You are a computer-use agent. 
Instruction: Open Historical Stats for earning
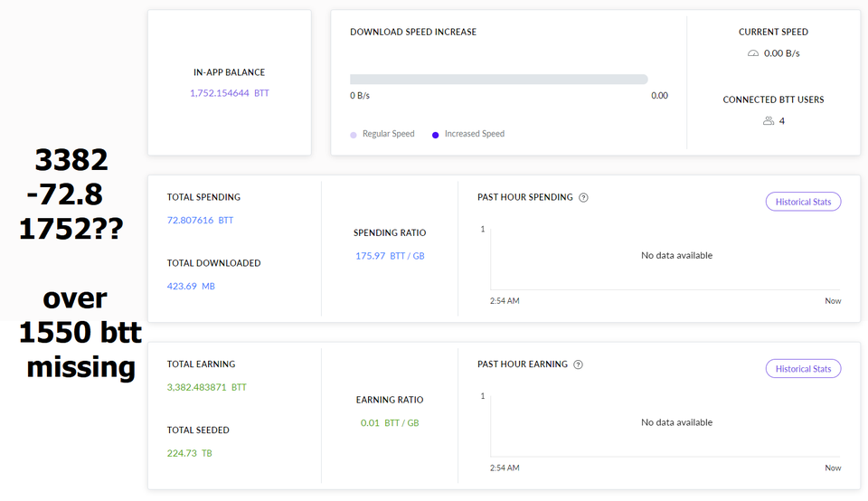coord(803,369)
